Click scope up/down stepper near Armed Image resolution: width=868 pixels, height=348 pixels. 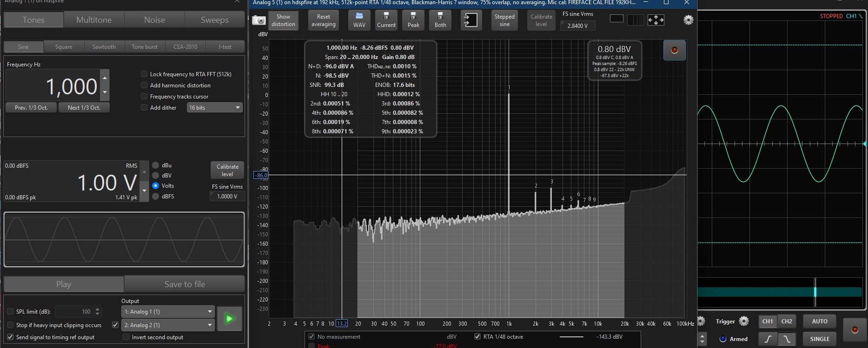702,339
